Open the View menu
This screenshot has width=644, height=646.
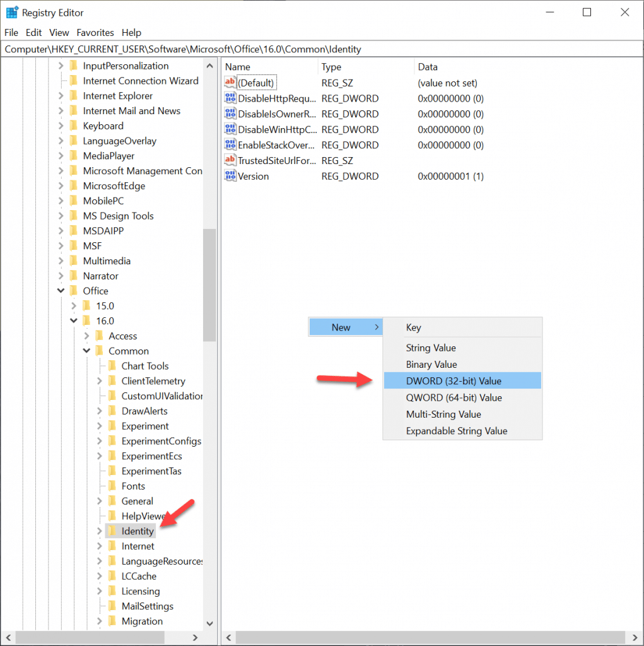(x=59, y=32)
